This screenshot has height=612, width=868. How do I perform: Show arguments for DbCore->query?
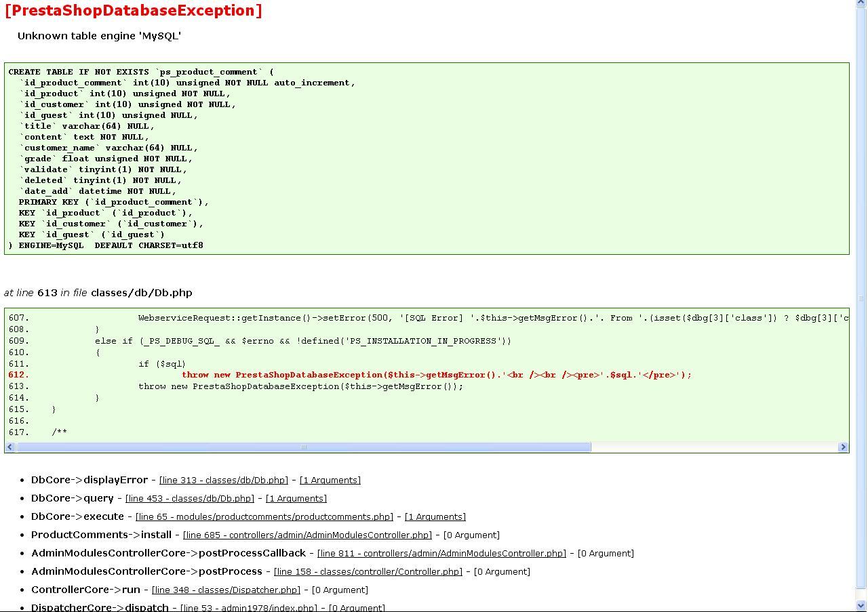coord(296,499)
